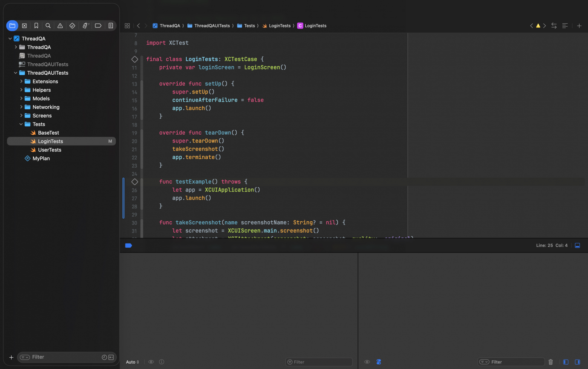Screen dimensions: 588x369
Task: Click the related items grid icon
Action: (127, 26)
